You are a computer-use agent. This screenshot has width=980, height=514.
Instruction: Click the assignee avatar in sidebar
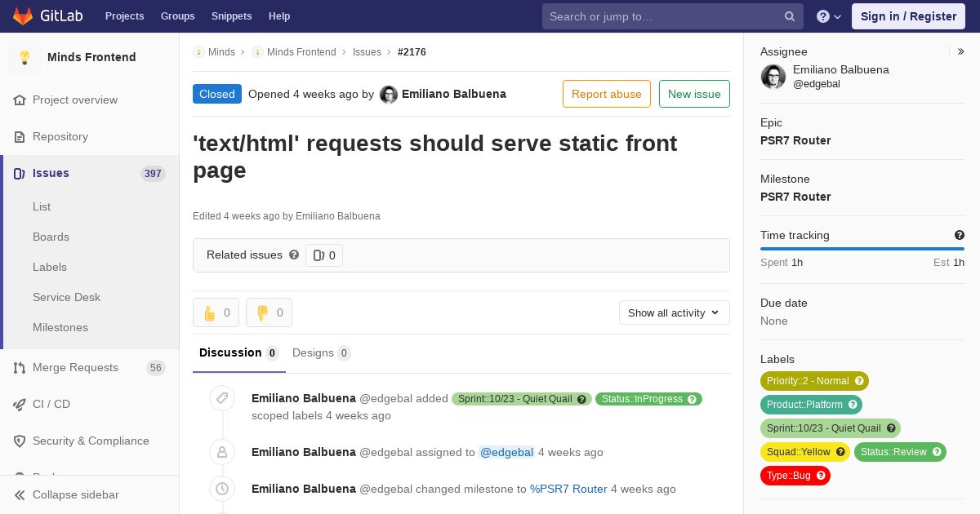tap(773, 77)
